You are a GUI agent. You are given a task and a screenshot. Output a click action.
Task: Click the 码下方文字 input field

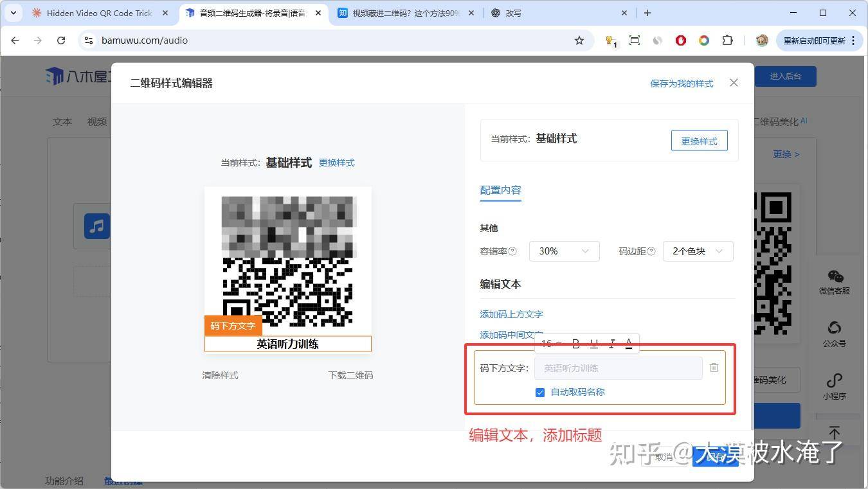(x=619, y=368)
